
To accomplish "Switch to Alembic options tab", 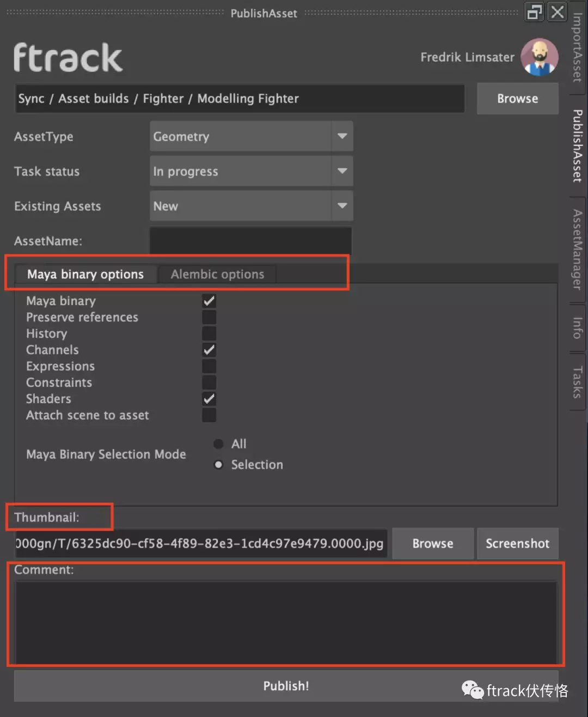I will [x=217, y=274].
